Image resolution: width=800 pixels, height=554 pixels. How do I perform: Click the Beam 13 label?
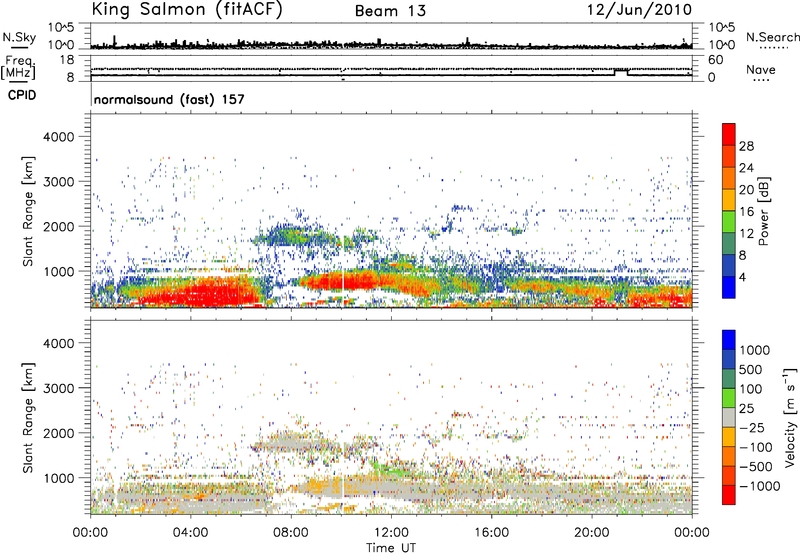pos(390,11)
